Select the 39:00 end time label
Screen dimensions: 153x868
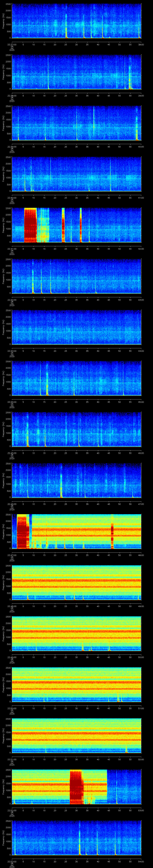click(x=141, y=96)
